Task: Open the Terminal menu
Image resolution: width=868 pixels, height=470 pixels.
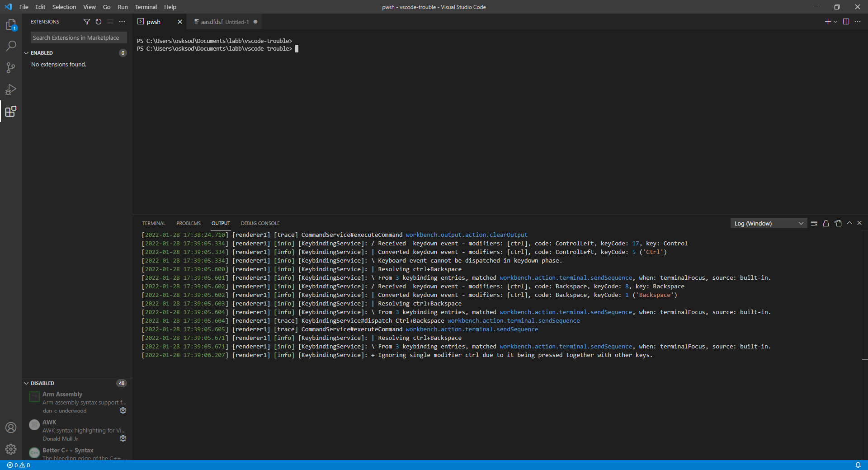Action: [x=146, y=7]
